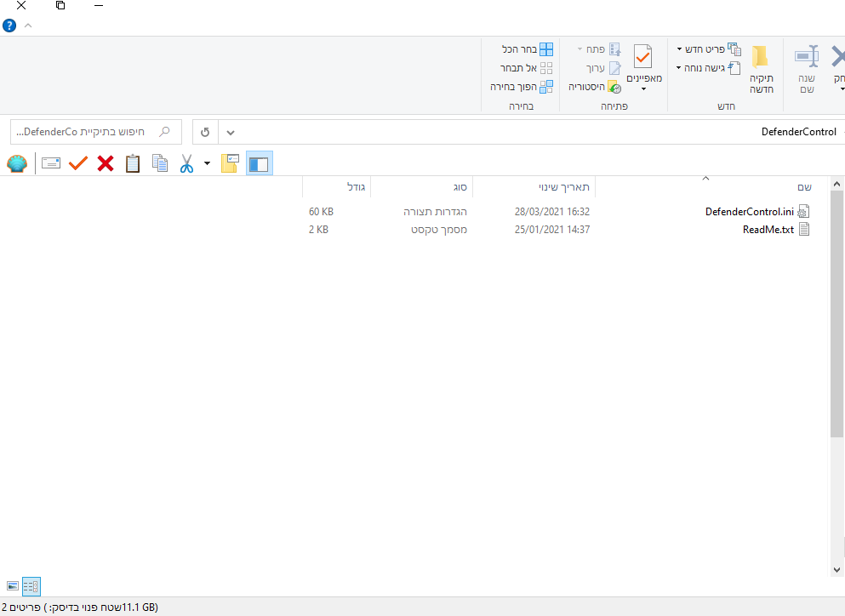Screen dimensions: 845x616
Task: Open the מאפיינים (Properties) dropdown arrow
Action: pos(643,89)
